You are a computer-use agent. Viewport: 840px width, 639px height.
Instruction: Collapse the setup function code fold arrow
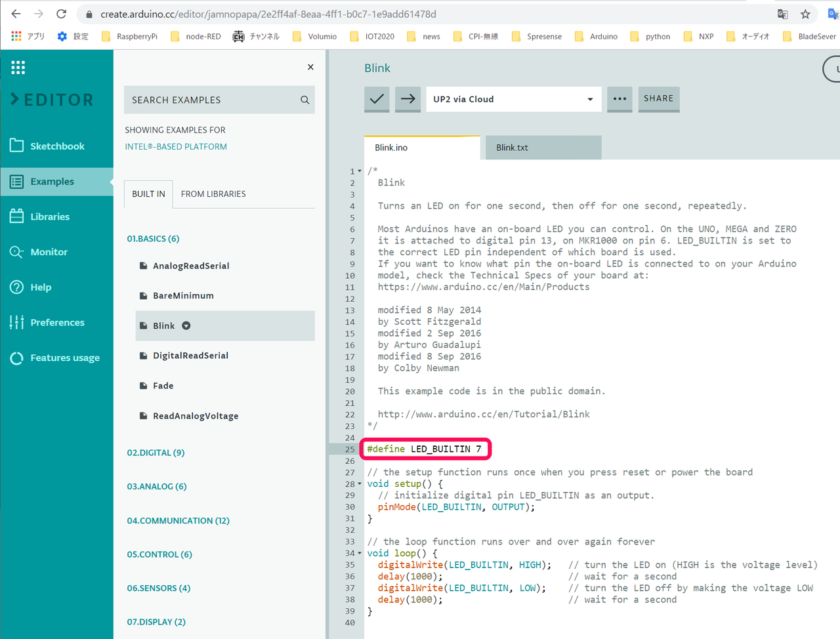[360, 484]
